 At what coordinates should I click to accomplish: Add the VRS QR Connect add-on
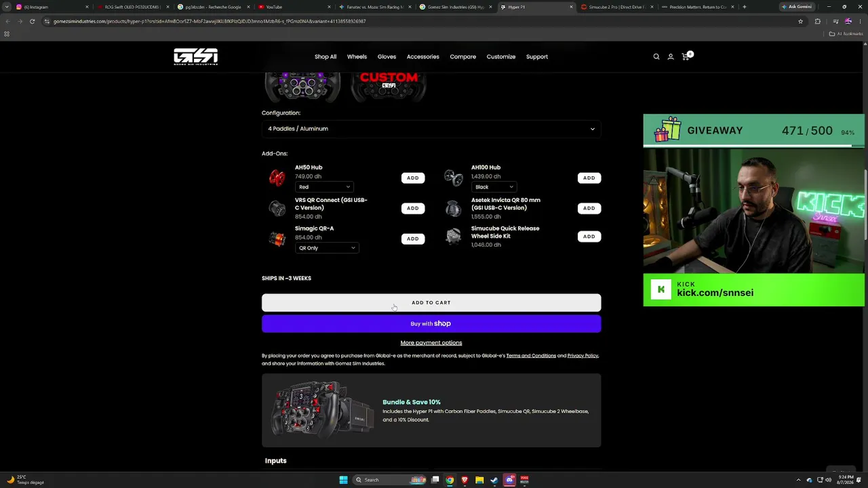(x=413, y=208)
